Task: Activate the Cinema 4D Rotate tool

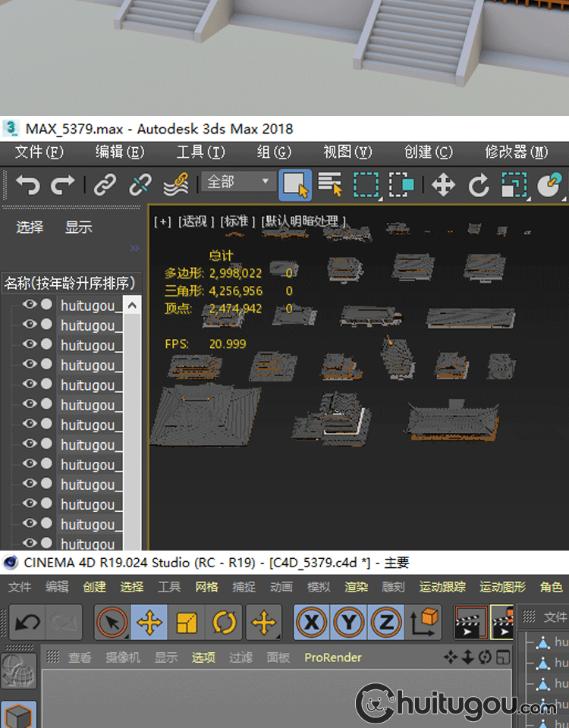Action: [225, 623]
